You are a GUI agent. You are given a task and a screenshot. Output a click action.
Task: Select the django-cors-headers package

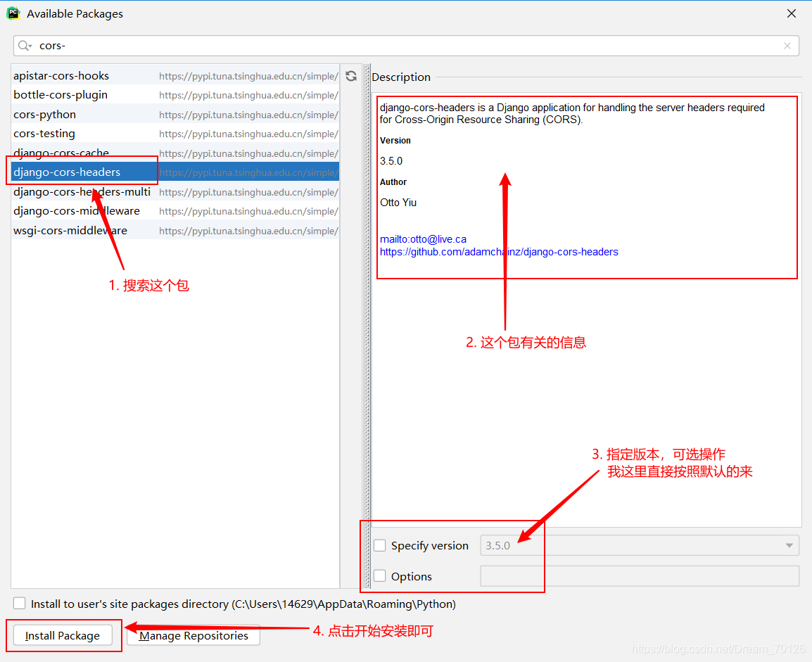click(x=175, y=172)
